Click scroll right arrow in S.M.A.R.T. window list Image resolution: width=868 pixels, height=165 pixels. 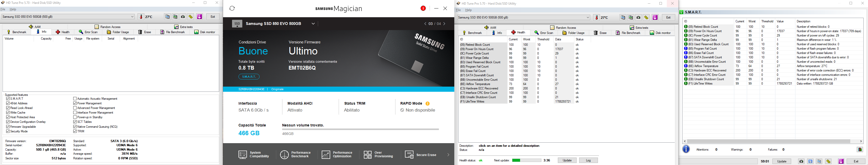(861, 141)
